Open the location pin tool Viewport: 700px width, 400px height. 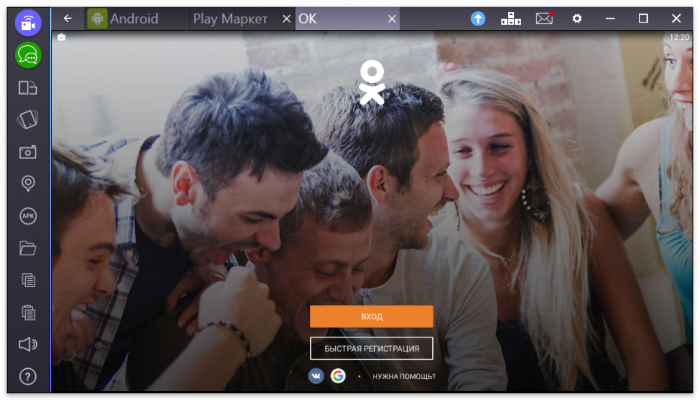(x=28, y=183)
